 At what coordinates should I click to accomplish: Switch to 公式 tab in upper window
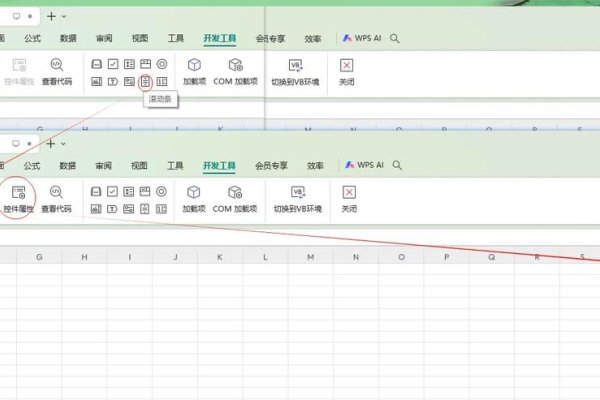(33, 38)
